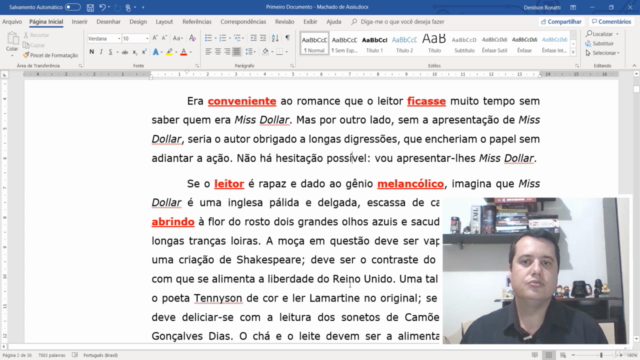
Task: Collapse the ribbon with the chevron
Action: (634, 66)
